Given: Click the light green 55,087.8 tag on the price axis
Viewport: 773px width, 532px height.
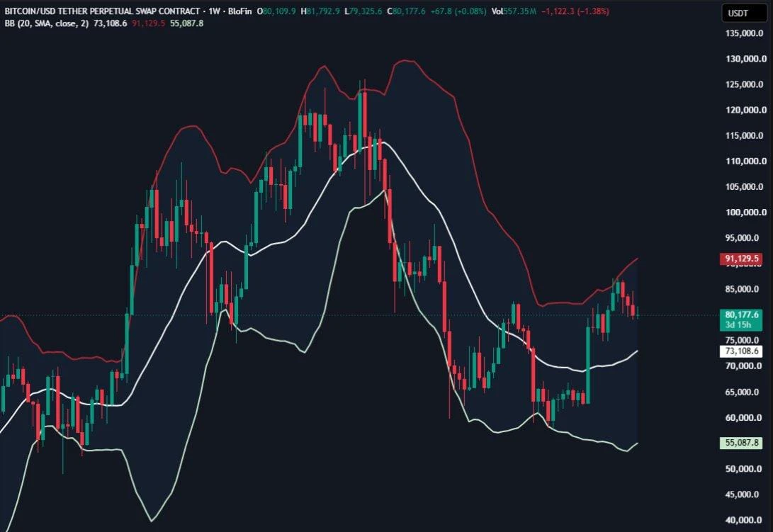Looking at the screenshot, I should click(741, 443).
